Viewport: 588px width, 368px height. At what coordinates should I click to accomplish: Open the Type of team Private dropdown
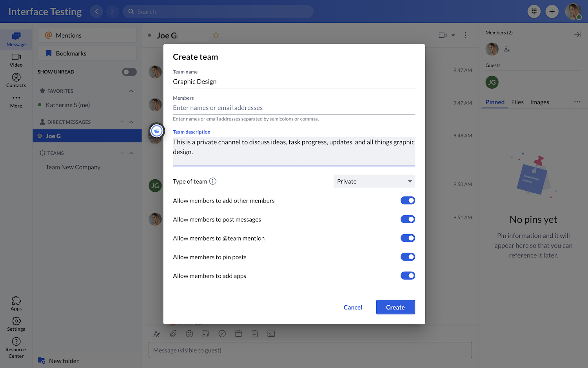pos(374,181)
